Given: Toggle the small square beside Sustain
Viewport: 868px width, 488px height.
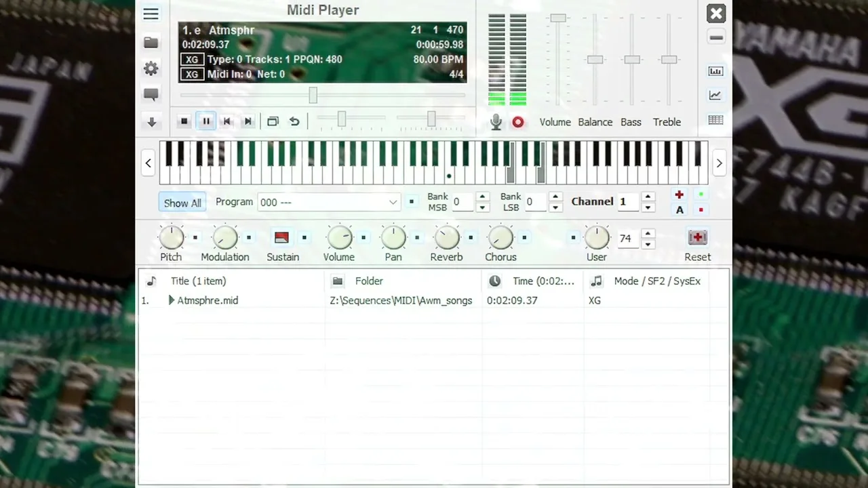Looking at the screenshot, I should point(304,238).
